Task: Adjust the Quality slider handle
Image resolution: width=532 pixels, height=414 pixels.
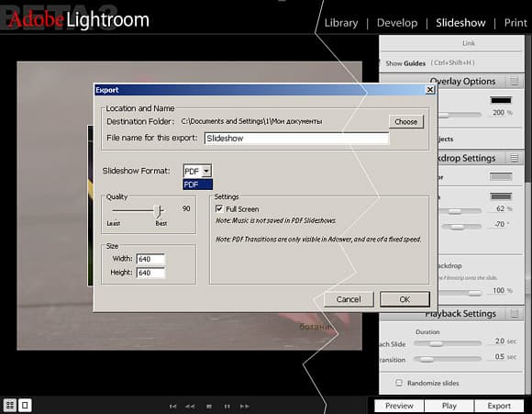Action: point(159,211)
